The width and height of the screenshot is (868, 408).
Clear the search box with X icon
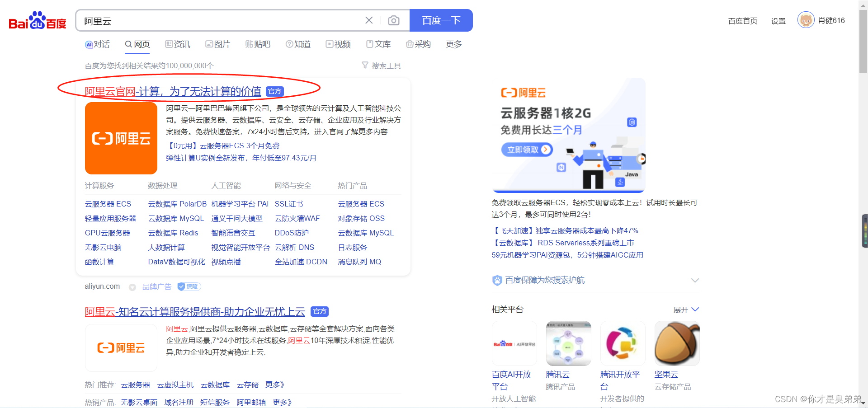pos(369,20)
